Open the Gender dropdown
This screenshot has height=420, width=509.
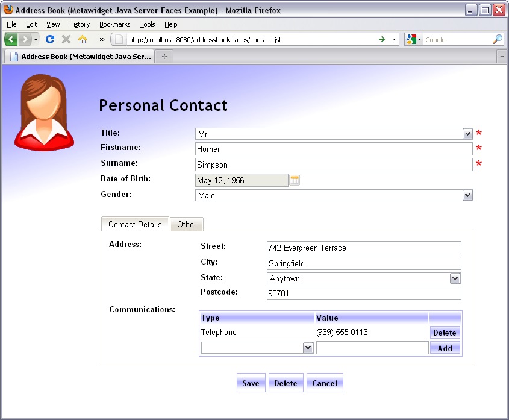(468, 195)
